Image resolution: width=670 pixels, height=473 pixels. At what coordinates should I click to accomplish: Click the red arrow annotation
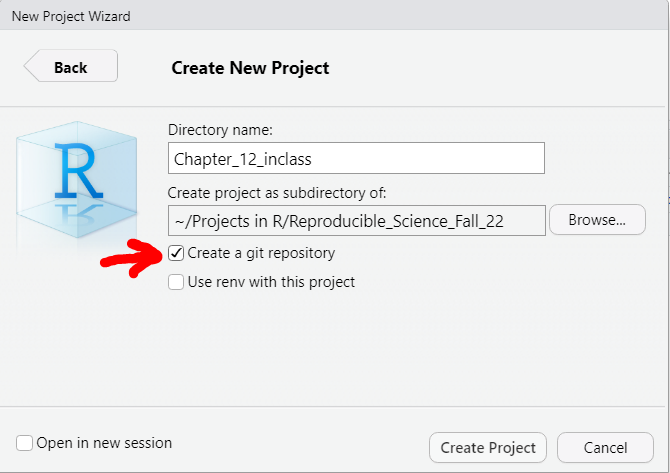131,258
